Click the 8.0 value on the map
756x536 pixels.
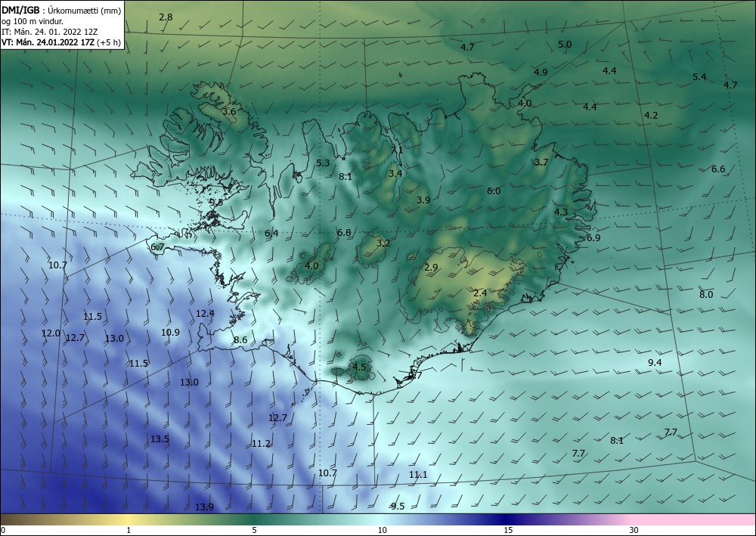coord(706,295)
